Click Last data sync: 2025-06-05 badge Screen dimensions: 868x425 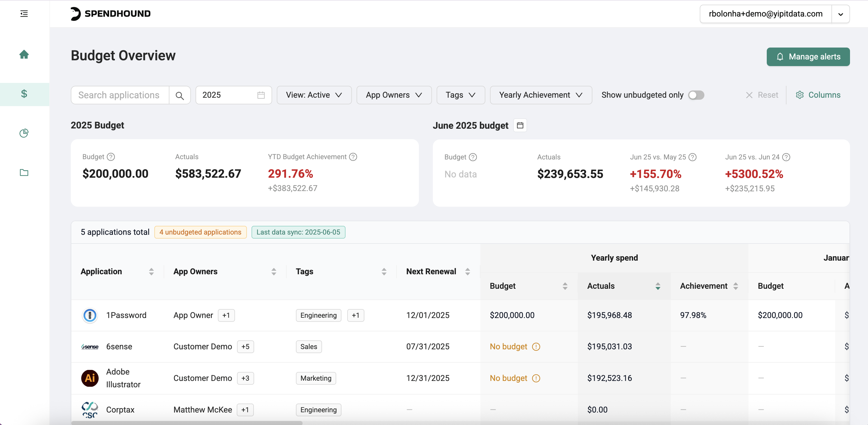point(298,233)
